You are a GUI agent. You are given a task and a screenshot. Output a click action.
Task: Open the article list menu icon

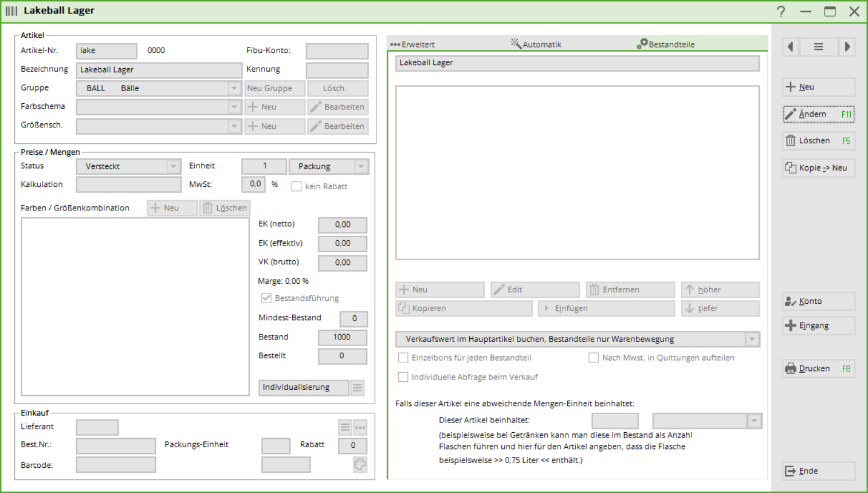[818, 47]
